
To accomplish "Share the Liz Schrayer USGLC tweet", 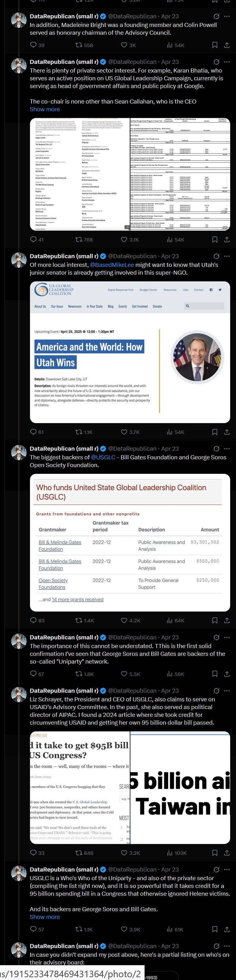I will 227,853.
